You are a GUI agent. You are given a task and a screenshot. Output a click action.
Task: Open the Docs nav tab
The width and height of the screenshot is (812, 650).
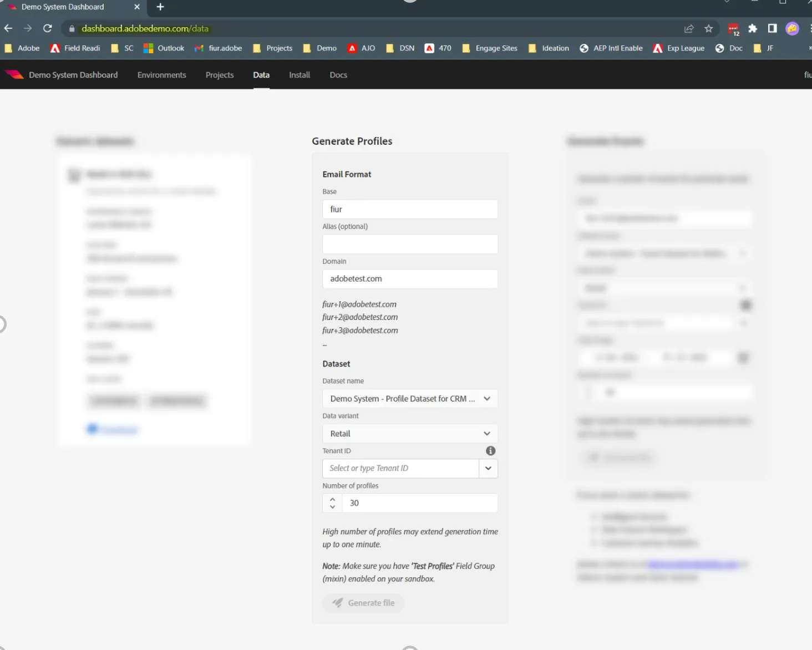(338, 75)
